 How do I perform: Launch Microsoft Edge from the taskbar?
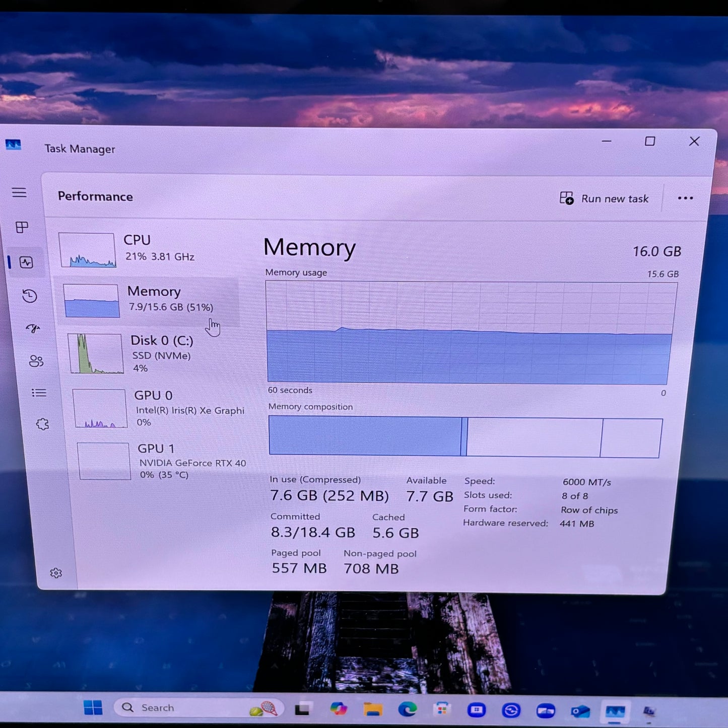coord(407,708)
